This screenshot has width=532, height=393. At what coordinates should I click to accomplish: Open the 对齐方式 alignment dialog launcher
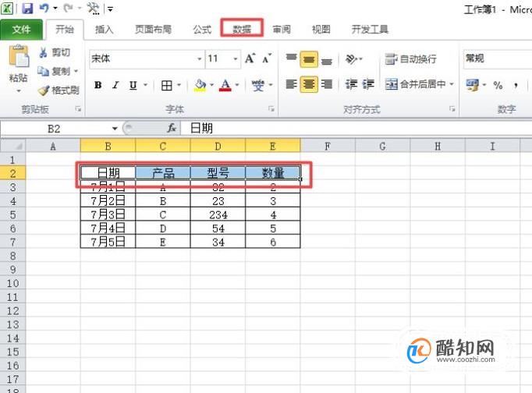[452, 109]
